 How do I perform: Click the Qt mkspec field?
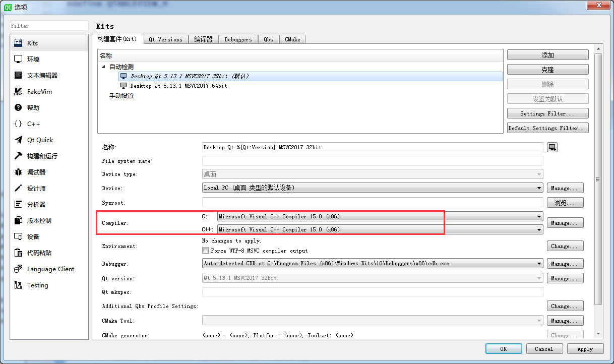coord(373,292)
